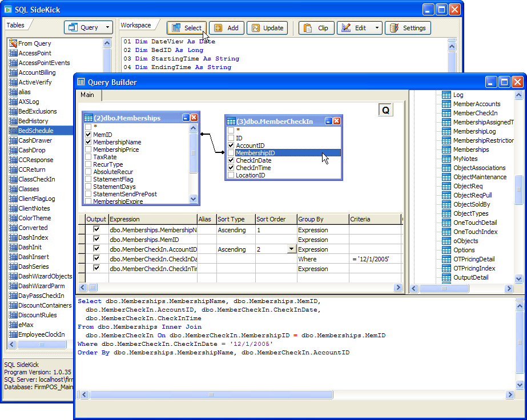Select the ColorTheme table icon
Viewport: 527px width, 420px height.
tap(14, 218)
